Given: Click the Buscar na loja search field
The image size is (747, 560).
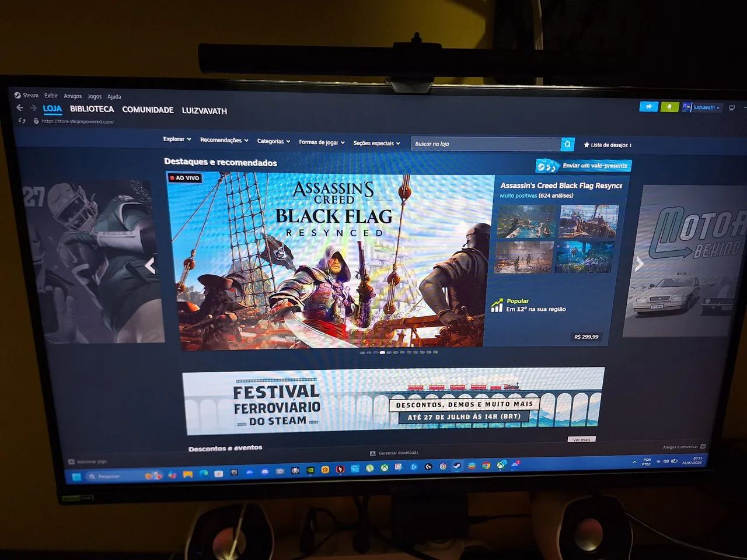Looking at the screenshot, I should [x=487, y=143].
